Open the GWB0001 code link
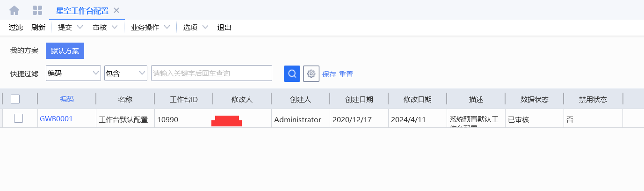 pos(56,119)
